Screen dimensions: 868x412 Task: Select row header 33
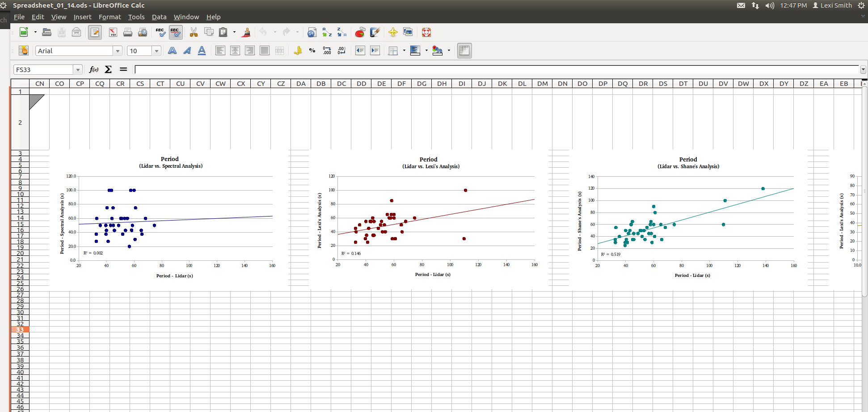point(20,330)
